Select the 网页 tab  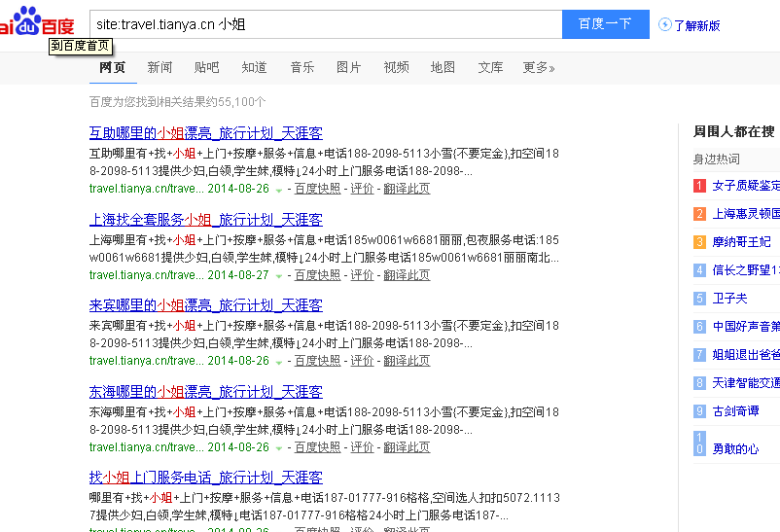point(113,67)
